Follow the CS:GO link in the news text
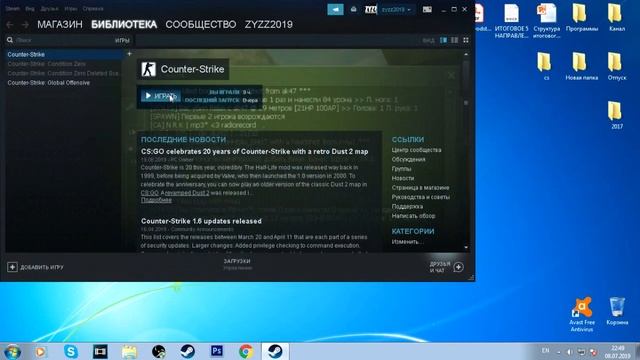The image size is (640, 360). 150,193
